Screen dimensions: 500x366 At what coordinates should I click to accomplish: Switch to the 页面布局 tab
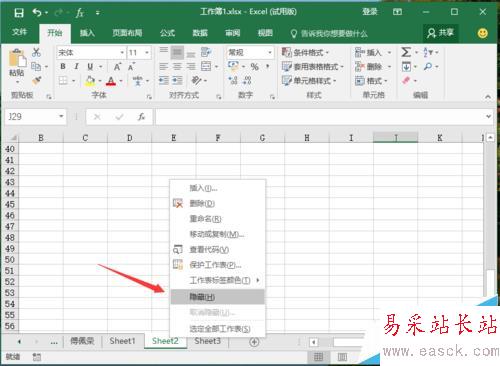pyautogui.click(x=127, y=33)
